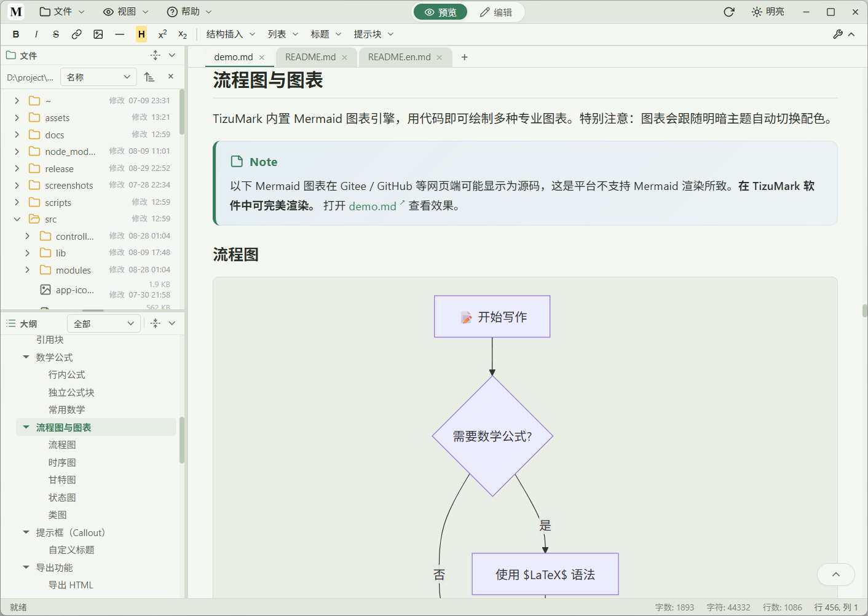Click the TizuMark M logo
The image size is (868, 616).
coord(16,12)
